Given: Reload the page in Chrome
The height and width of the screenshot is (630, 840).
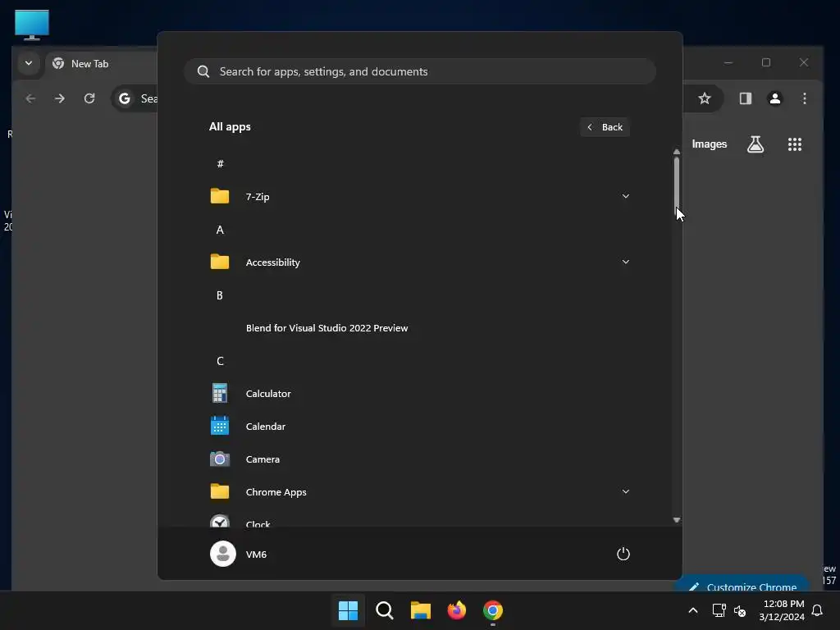Looking at the screenshot, I should click(x=89, y=98).
